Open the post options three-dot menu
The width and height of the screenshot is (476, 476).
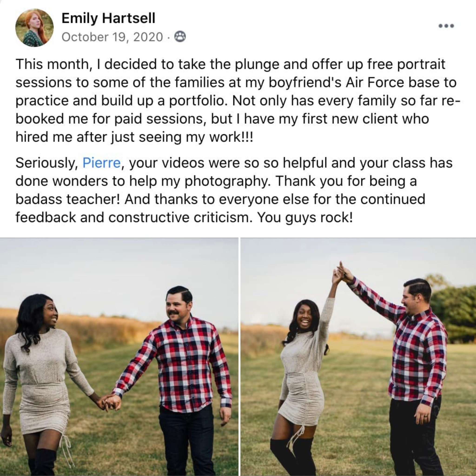point(446,26)
